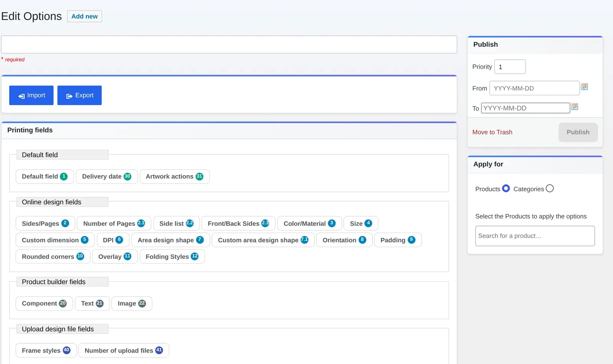
Task: Add the Rounded corners field
Action: point(53,257)
